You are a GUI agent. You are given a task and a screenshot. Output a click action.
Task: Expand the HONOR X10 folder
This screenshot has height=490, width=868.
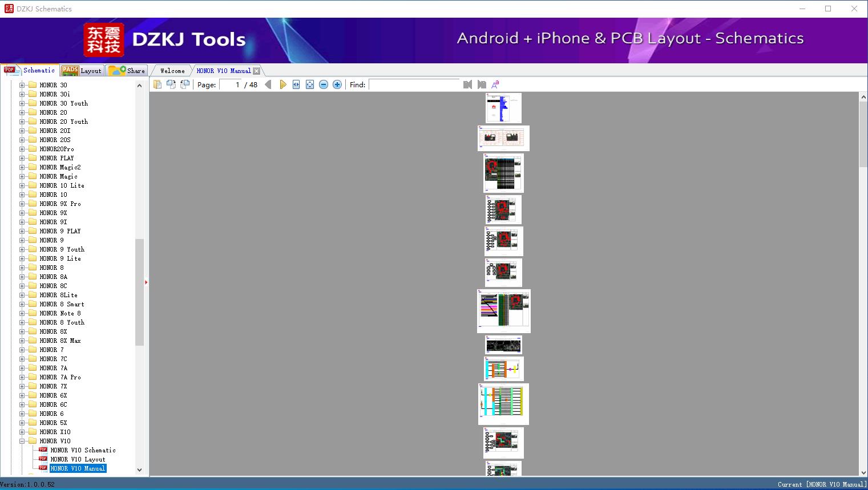22,432
